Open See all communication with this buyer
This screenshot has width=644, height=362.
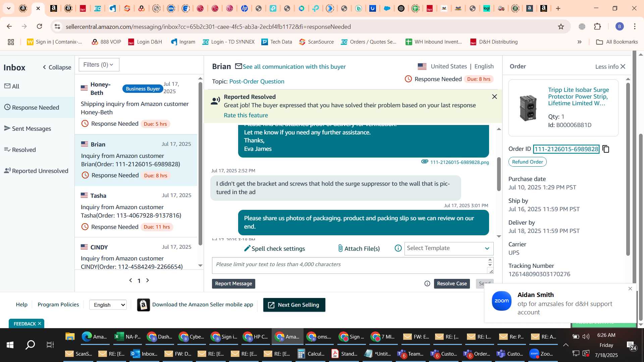pos(294,67)
